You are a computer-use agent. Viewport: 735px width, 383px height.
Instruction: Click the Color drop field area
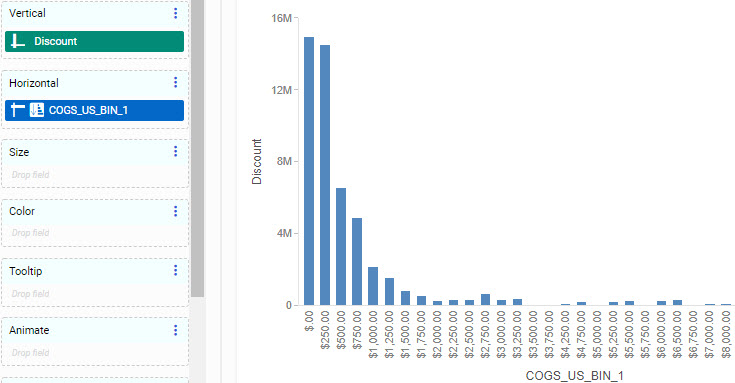(x=95, y=233)
